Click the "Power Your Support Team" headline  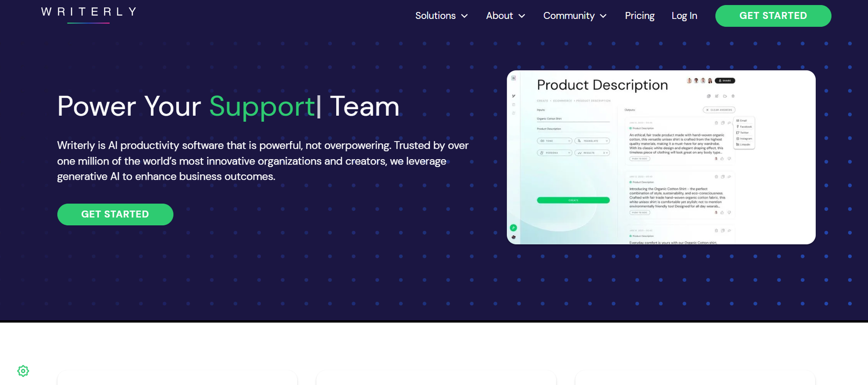[x=228, y=106]
